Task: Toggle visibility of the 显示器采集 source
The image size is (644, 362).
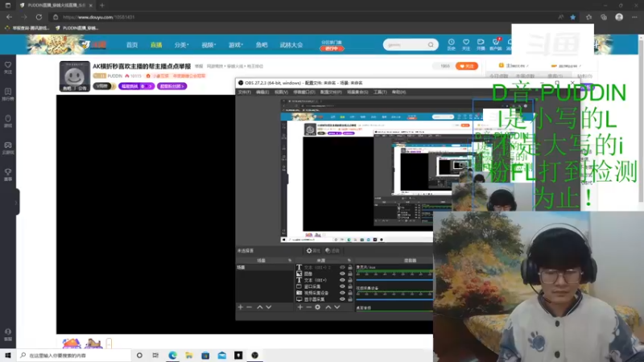Action: [342, 299]
